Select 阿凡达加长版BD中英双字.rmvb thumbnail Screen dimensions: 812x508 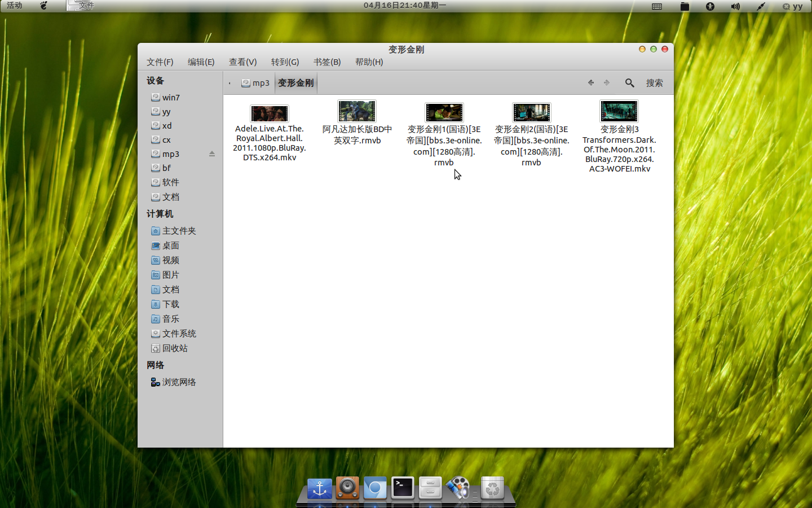[x=357, y=111]
